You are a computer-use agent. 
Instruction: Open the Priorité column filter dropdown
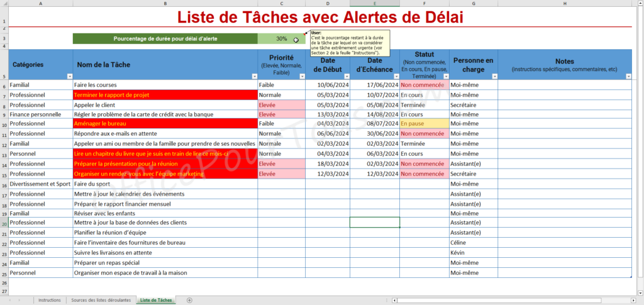click(x=302, y=76)
